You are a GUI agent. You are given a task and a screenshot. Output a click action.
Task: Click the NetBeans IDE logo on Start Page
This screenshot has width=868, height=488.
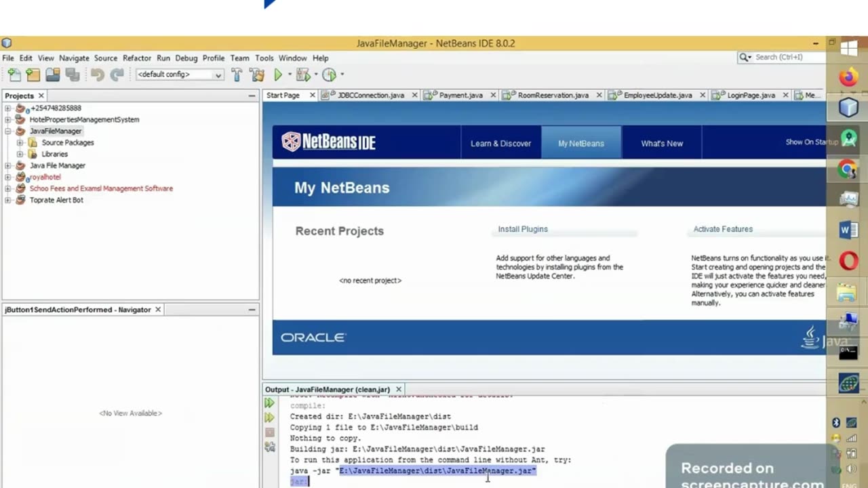point(328,142)
